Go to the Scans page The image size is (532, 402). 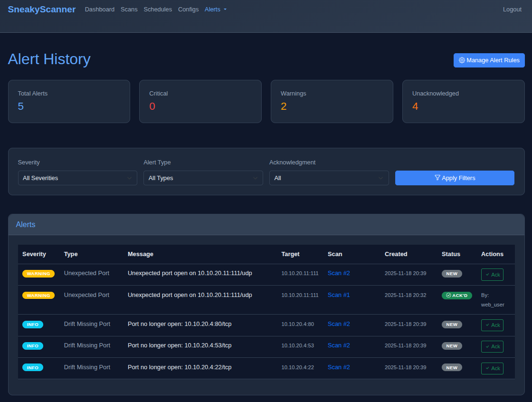pos(129,10)
